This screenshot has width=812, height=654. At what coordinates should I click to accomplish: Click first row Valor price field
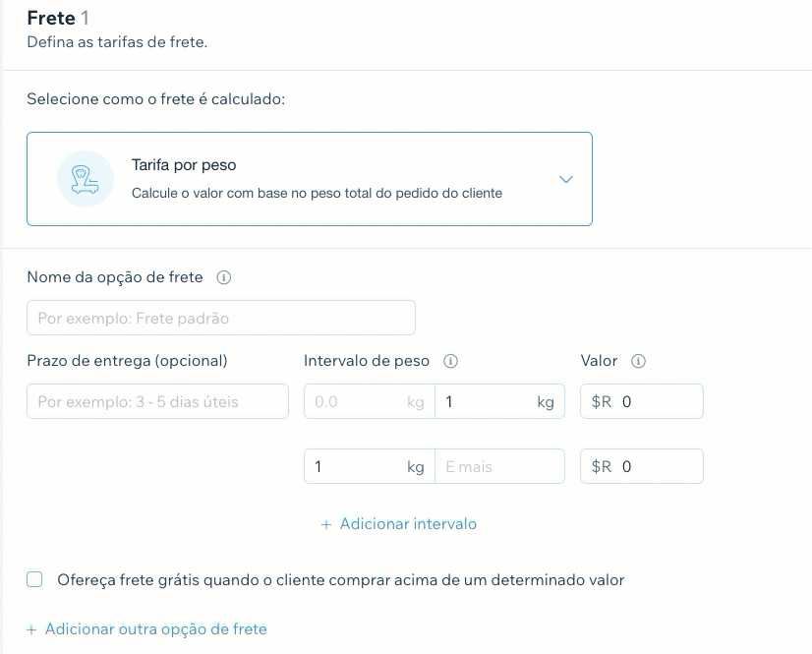[659, 401]
